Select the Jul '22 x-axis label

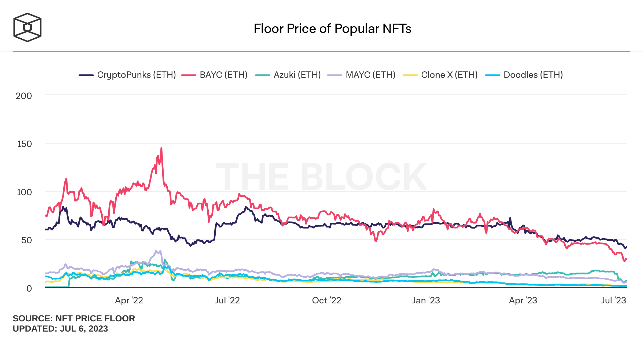click(x=227, y=300)
